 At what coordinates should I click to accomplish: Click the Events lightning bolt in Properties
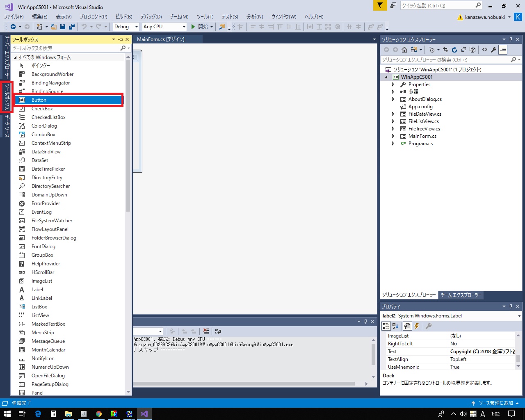[x=417, y=326]
